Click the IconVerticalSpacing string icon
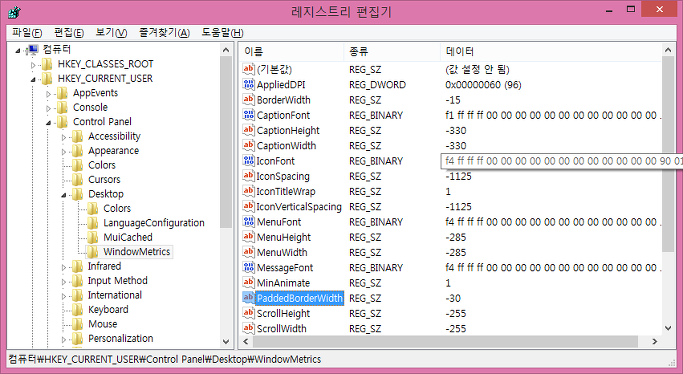 point(248,206)
